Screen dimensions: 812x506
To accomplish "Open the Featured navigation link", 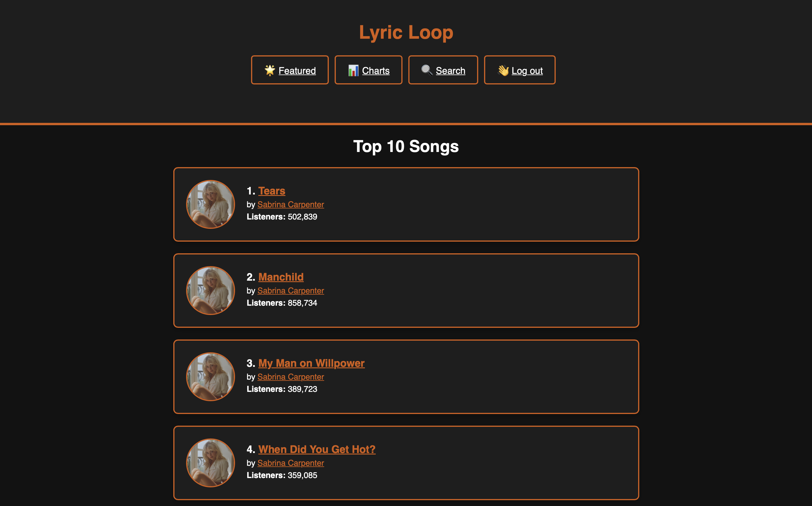I will (297, 71).
